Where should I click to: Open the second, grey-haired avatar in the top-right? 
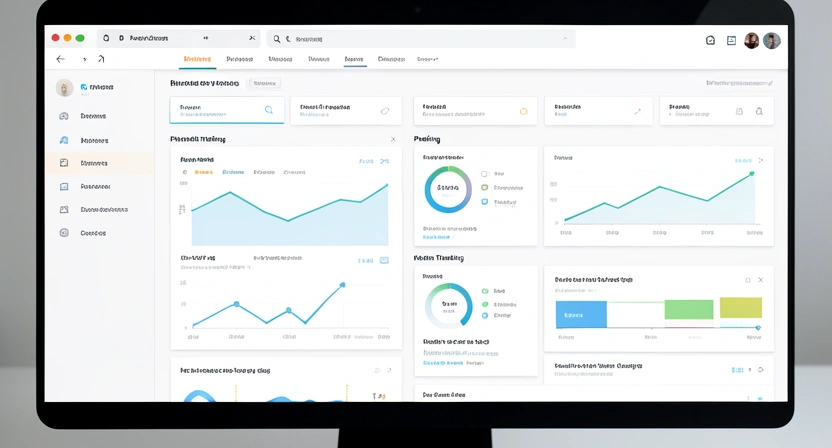pos(772,40)
